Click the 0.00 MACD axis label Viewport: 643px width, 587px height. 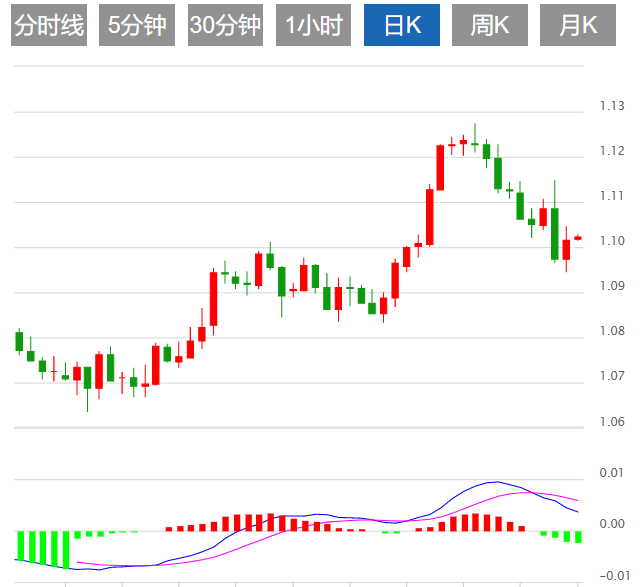coord(612,524)
